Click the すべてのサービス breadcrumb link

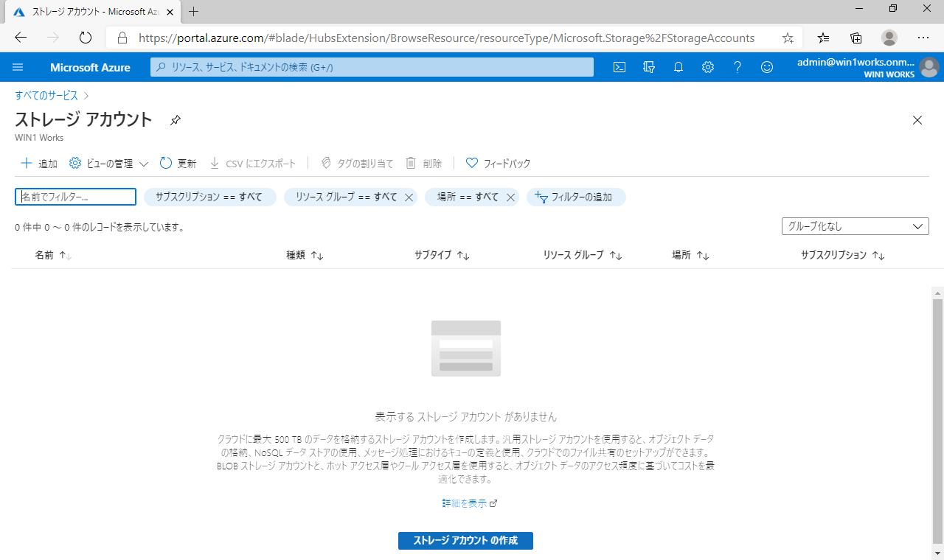(46, 95)
